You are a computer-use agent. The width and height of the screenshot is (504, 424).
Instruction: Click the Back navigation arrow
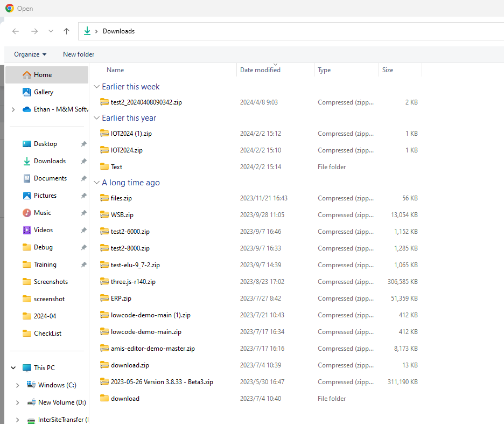click(16, 31)
